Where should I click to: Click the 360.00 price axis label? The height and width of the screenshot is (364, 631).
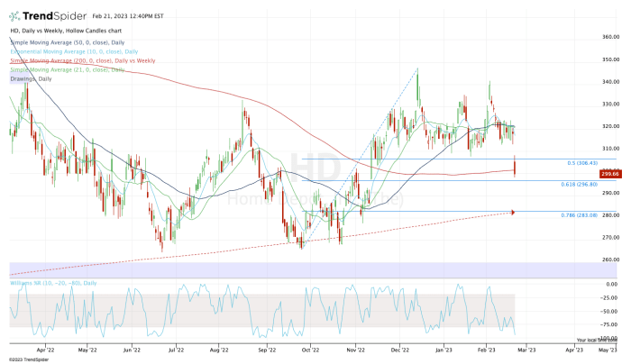click(610, 37)
